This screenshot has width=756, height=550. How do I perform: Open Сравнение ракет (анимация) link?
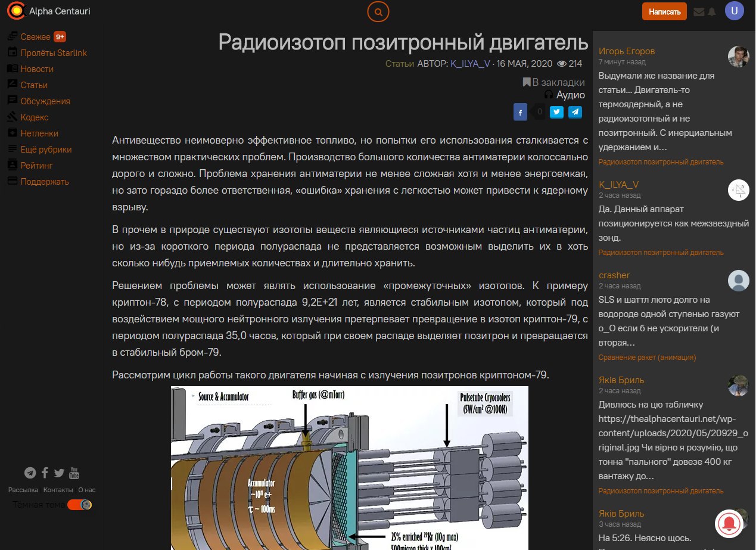647,358
